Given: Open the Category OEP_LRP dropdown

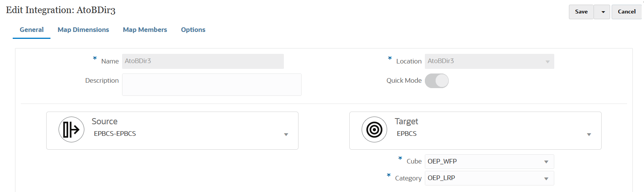Looking at the screenshot, I should [x=546, y=179].
